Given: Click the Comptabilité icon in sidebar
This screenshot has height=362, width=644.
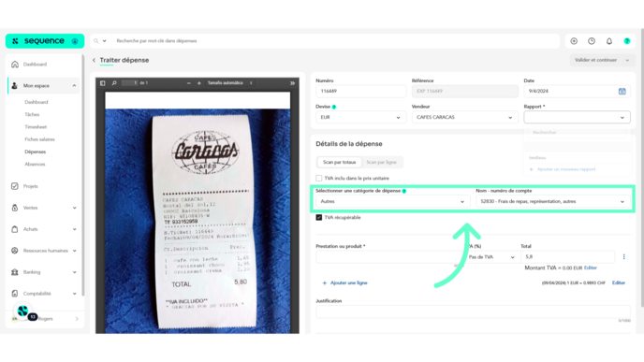Looking at the screenshot, I should coord(15,294).
